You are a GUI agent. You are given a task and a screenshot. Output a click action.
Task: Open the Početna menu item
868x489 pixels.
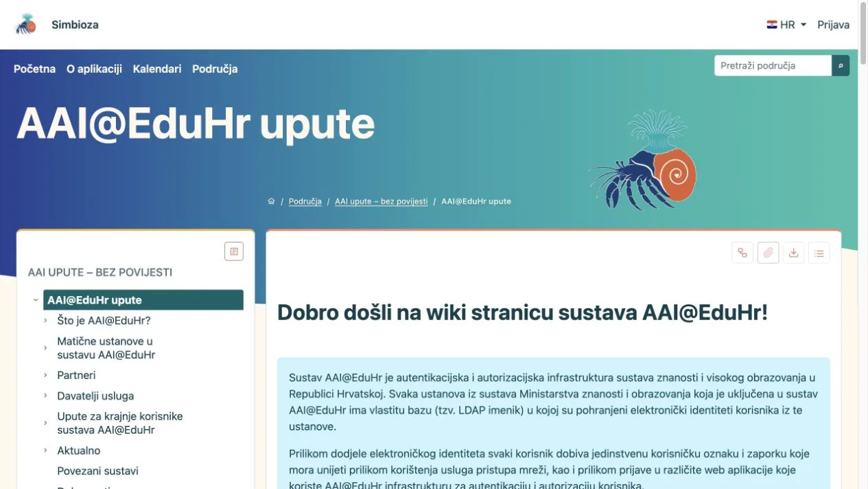[x=34, y=69]
